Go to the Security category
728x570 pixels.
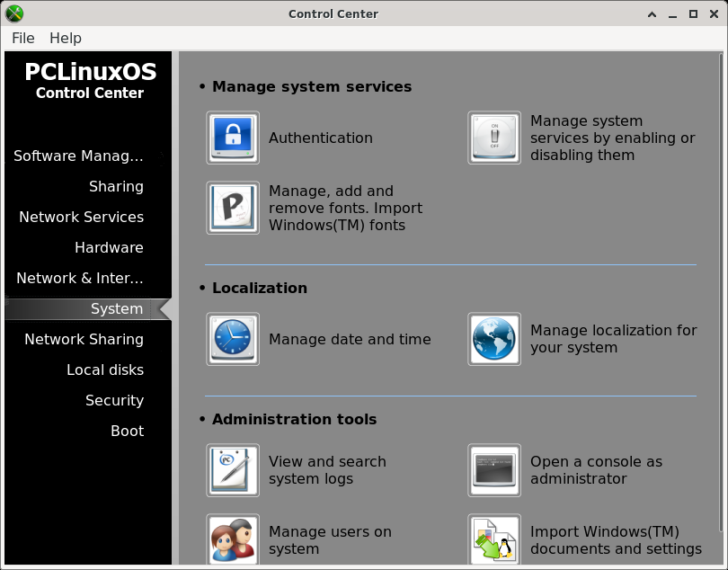tap(114, 400)
